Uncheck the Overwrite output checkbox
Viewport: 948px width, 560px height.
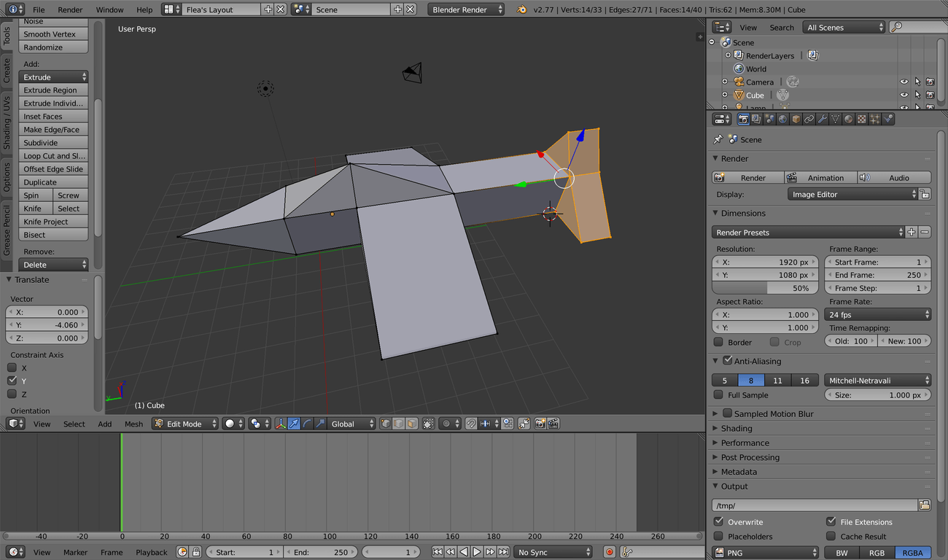click(719, 522)
